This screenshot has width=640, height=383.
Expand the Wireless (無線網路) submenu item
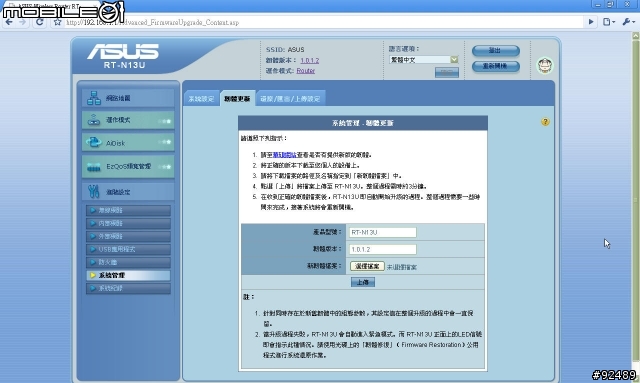pyautogui.click(x=128, y=210)
